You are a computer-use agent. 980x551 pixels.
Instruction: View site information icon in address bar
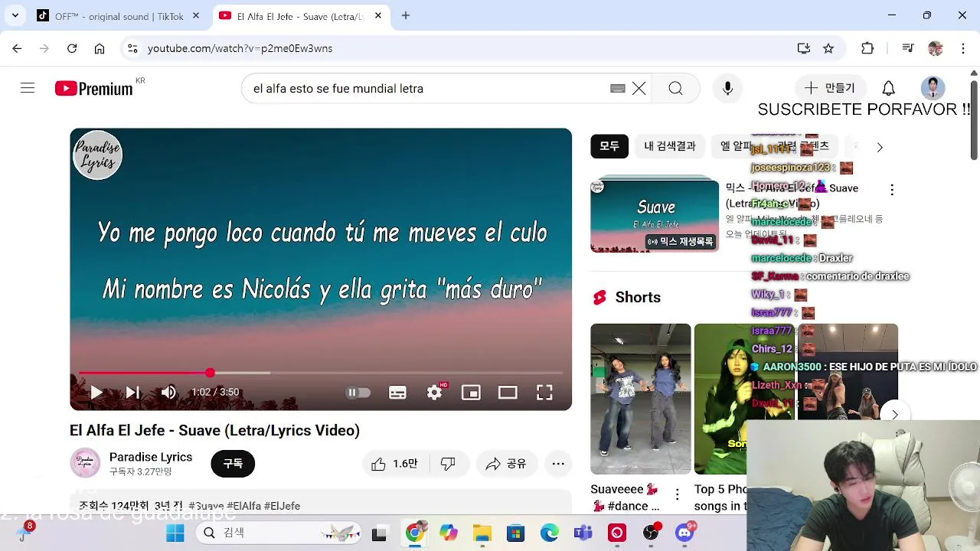pyautogui.click(x=132, y=48)
